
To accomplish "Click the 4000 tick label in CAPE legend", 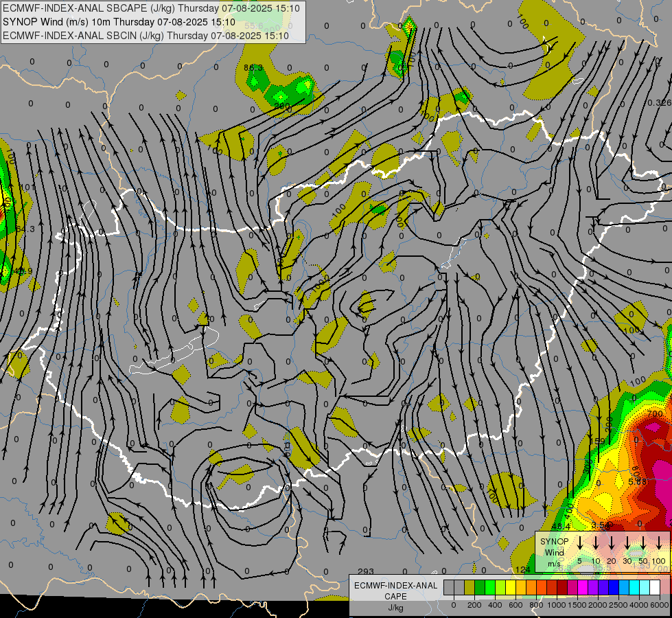I will point(639,605).
